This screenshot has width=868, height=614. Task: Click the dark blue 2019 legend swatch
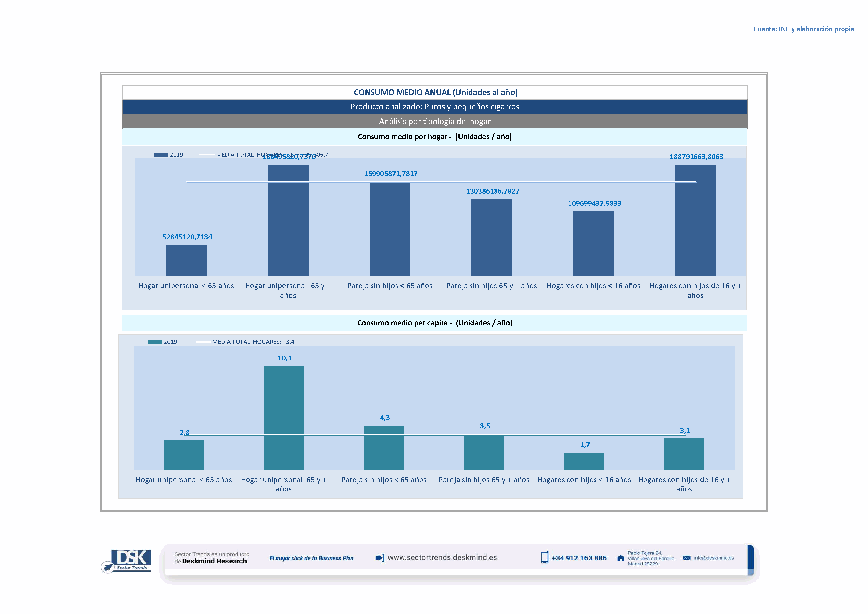point(161,155)
